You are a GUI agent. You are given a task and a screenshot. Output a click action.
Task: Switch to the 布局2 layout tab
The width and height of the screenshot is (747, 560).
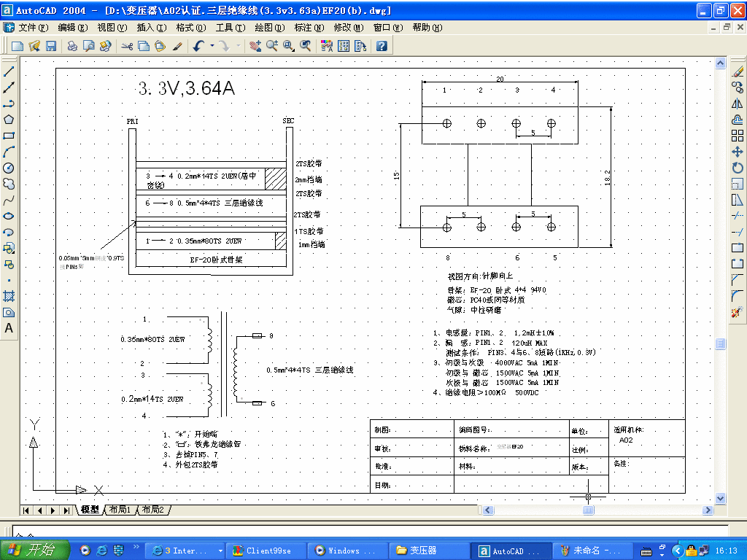[x=153, y=510]
